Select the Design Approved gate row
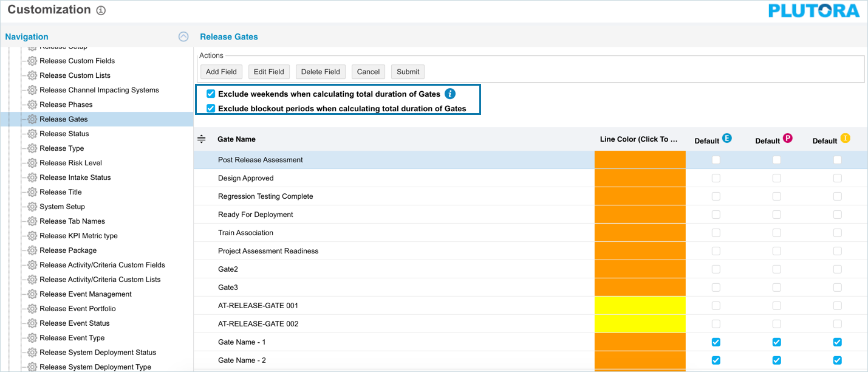Viewport: 868px width, 372px height. point(246,178)
